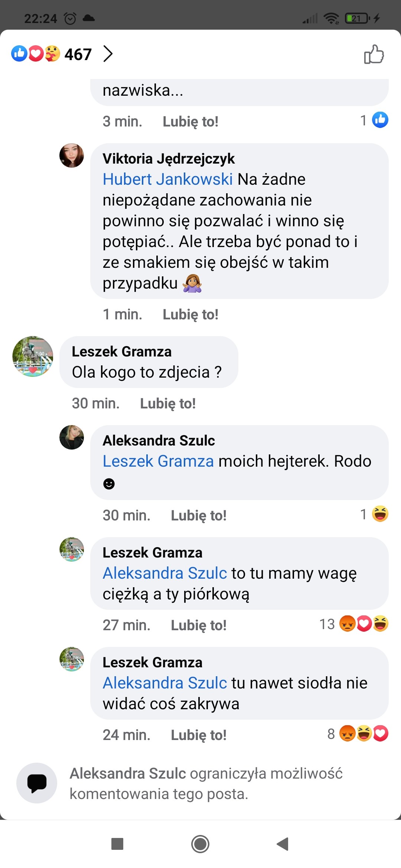Screen dimensions: 401x868
Task: Open Leszek Gramza's avatar on top-level comment
Action: (x=33, y=356)
